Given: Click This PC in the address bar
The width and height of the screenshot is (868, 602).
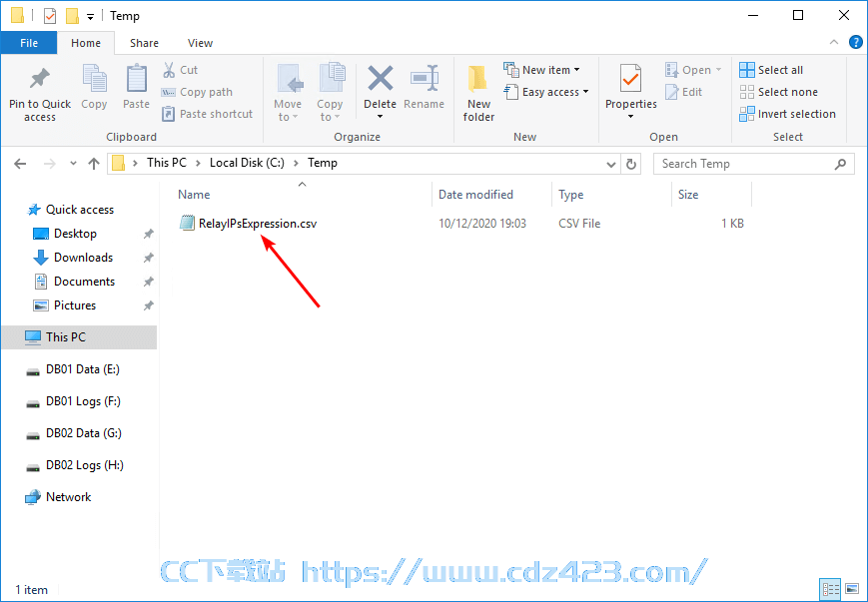Looking at the screenshot, I should 166,163.
